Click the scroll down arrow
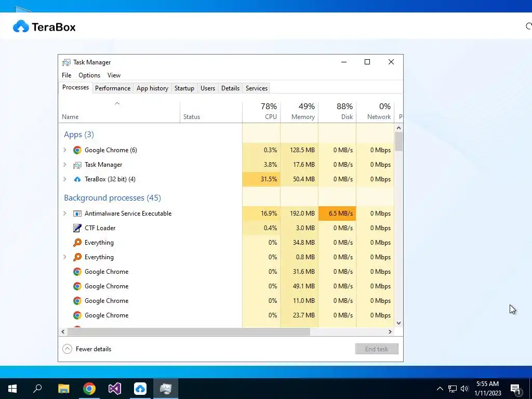 398,323
